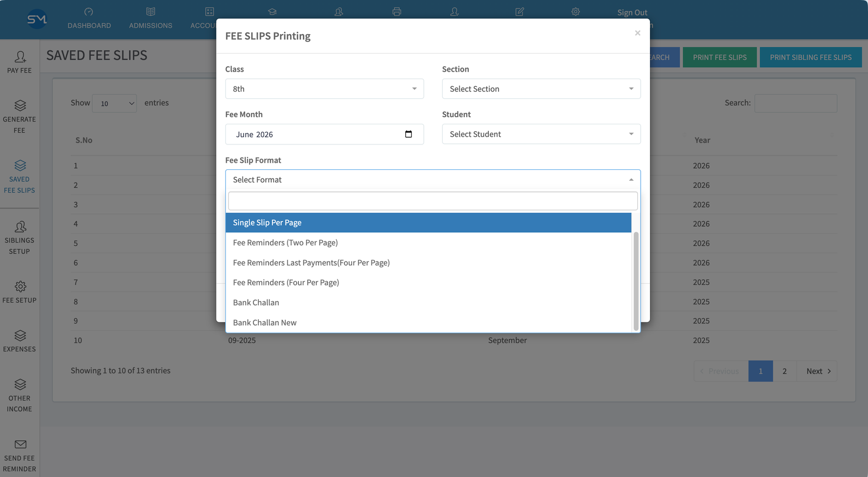Close the Fee Slips Printing dialog
Viewport: 868px width, 477px height.
click(x=637, y=33)
